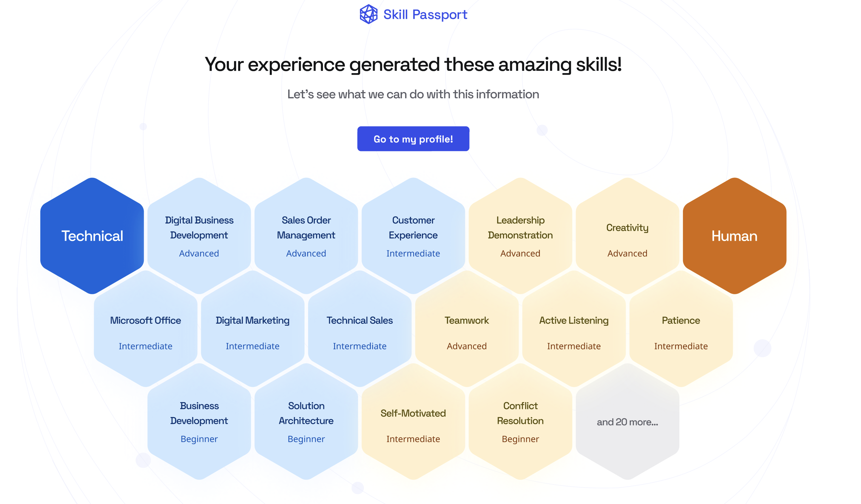Choose the Customer Experience skill hexagon
Viewport: 861px width, 504px height.
coord(413,236)
